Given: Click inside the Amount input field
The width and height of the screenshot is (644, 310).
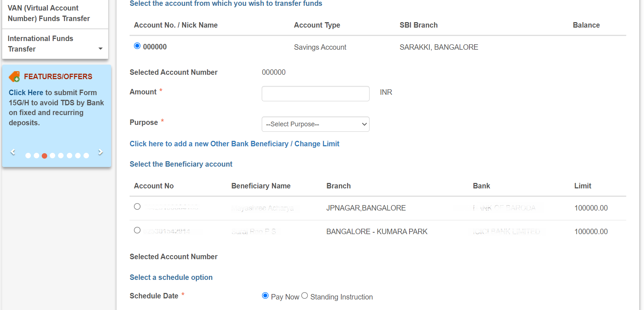Looking at the screenshot, I should (315, 93).
